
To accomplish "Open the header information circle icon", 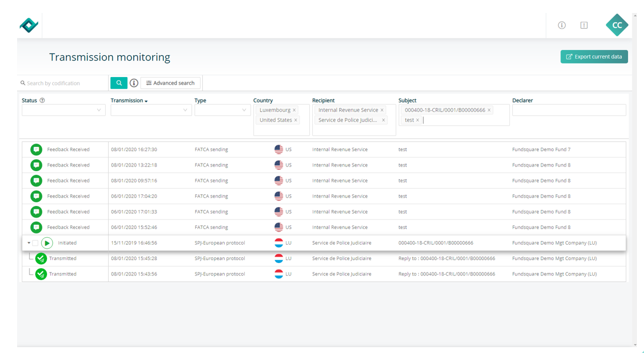I will click(x=562, y=25).
